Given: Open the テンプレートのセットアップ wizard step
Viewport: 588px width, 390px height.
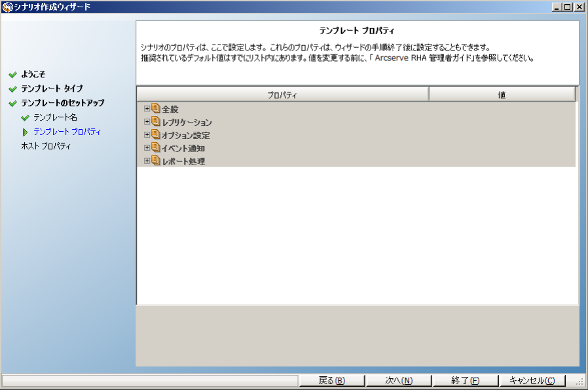Looking at the screenshot, I should coord(63,103).
